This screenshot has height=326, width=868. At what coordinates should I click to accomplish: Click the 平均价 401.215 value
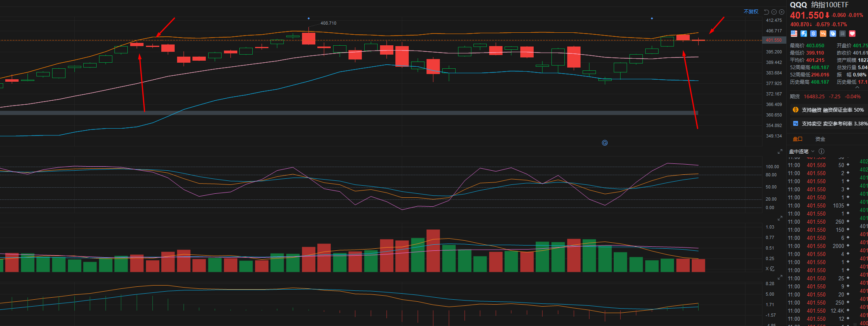click(x=815, y=60)
